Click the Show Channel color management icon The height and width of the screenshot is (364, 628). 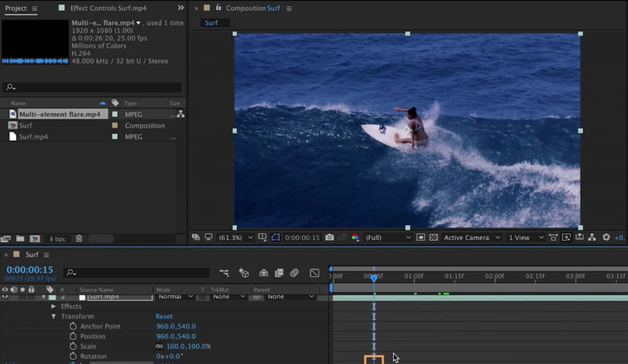coord(355,237)
